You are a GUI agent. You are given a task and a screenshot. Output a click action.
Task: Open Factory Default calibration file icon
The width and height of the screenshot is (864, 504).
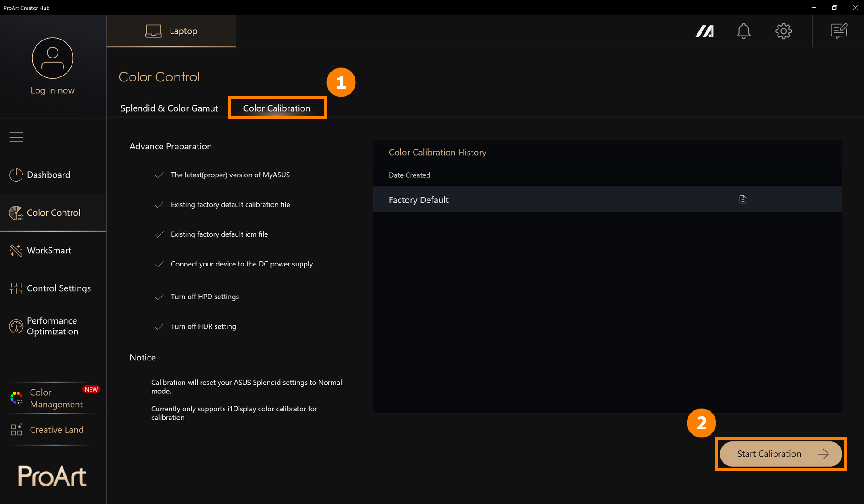coord(742,199)
